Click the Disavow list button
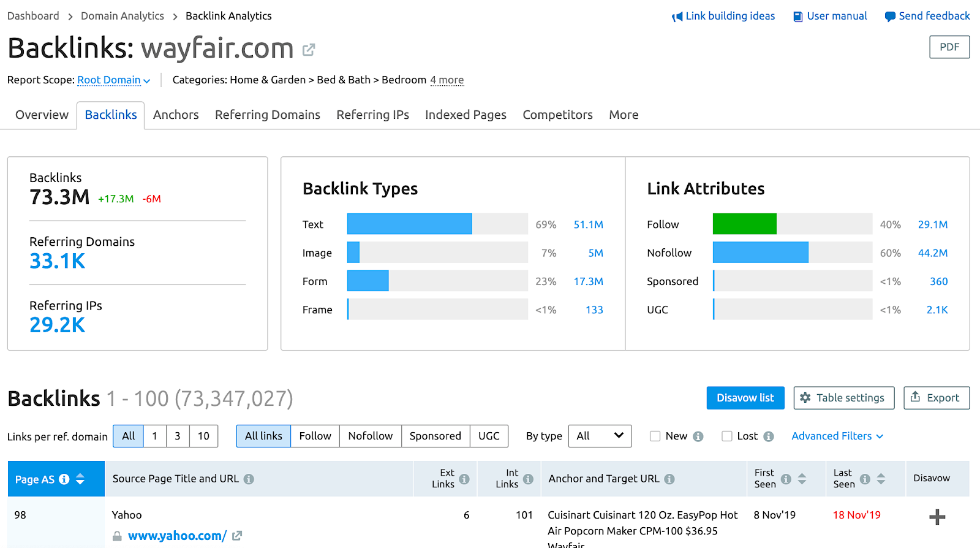The width and height of the screenshot is (980, 548). coord(745,398)
